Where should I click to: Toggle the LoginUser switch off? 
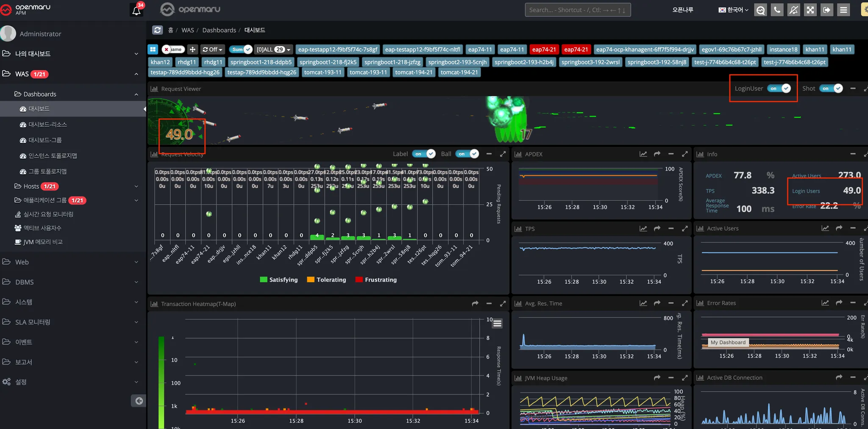pyautogui.click(x=780, y=89)
